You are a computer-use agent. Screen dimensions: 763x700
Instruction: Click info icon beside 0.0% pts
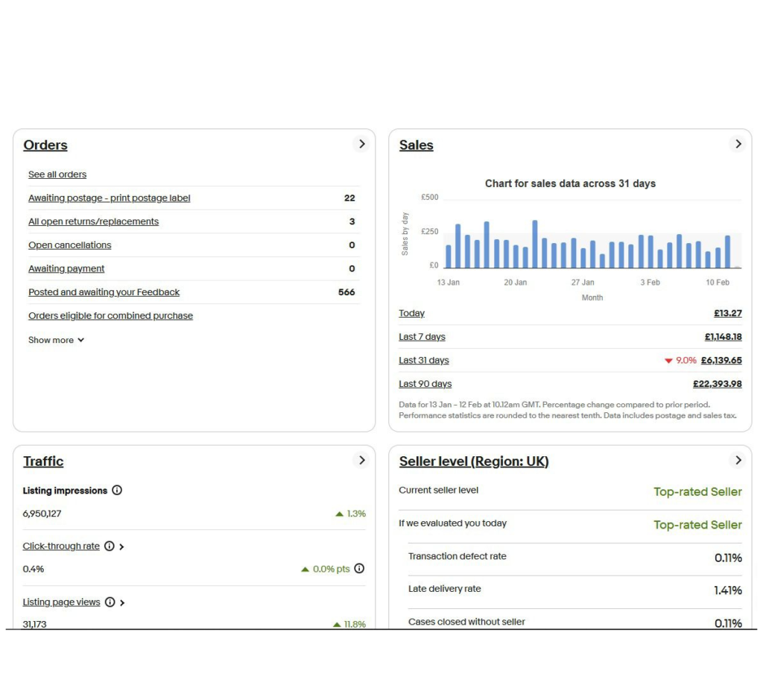(x=359, y=569)
